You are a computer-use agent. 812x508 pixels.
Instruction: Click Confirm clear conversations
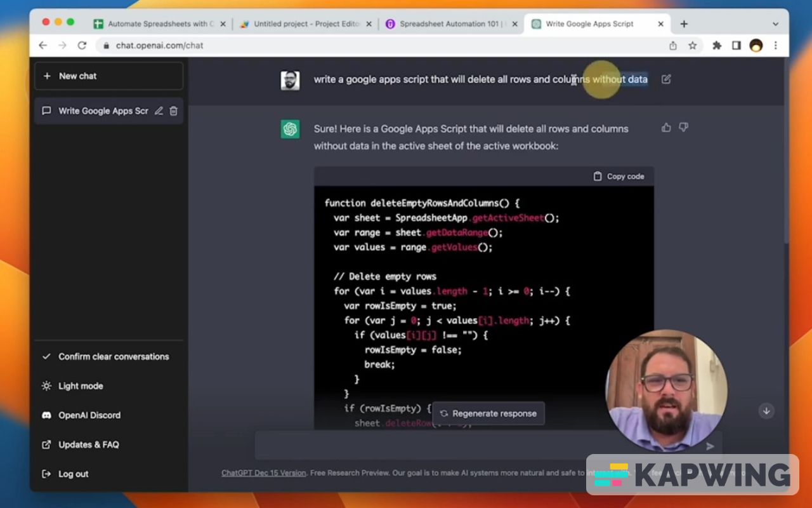coord(108,357)
